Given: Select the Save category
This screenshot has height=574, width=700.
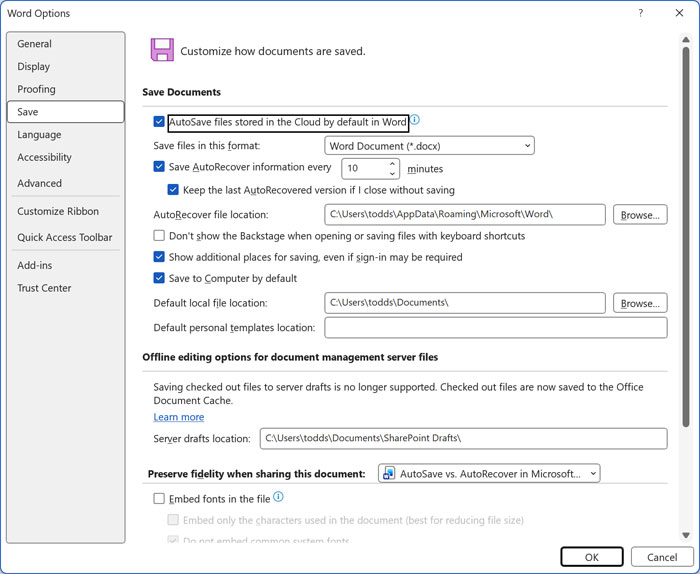Looking at the screenshot, I should pos(66,112).
